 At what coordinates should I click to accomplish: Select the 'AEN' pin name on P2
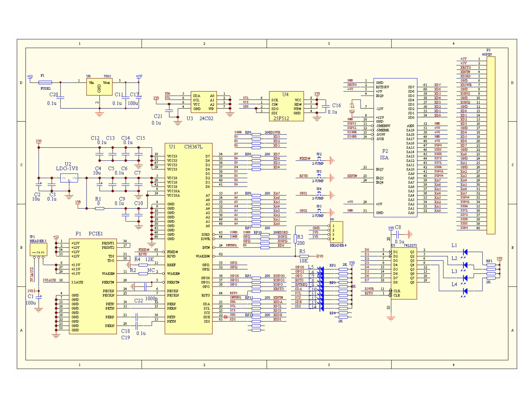coord(410,126)
